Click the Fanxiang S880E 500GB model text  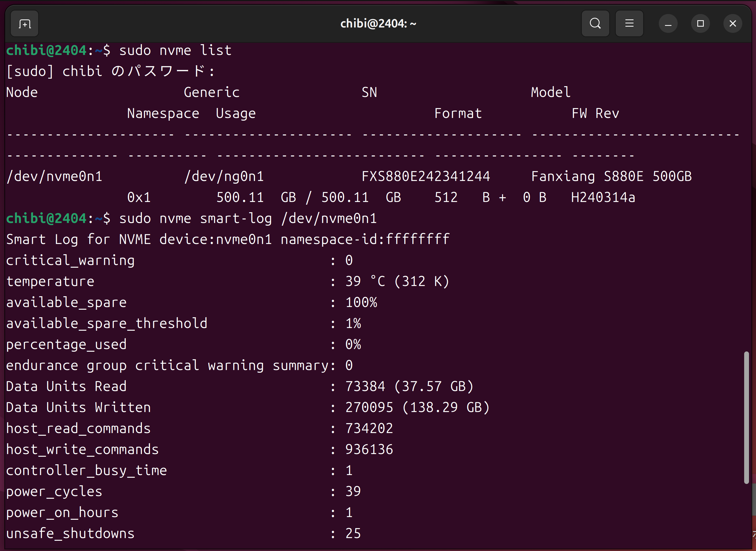coord(611,176)
